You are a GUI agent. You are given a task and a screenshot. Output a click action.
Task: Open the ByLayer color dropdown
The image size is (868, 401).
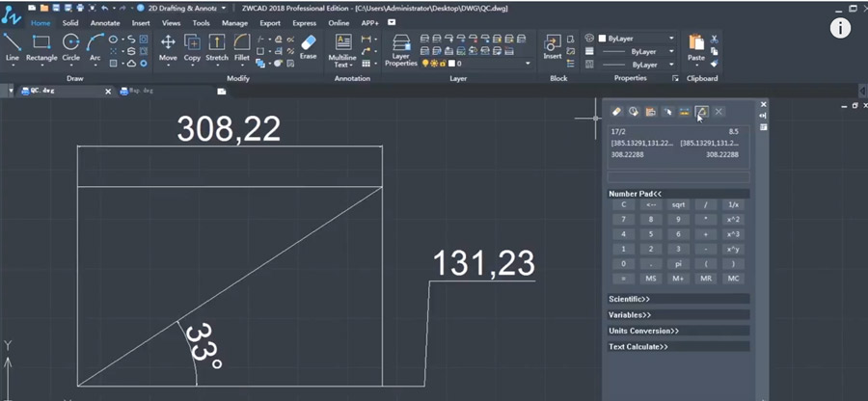(x=671, y=39)
